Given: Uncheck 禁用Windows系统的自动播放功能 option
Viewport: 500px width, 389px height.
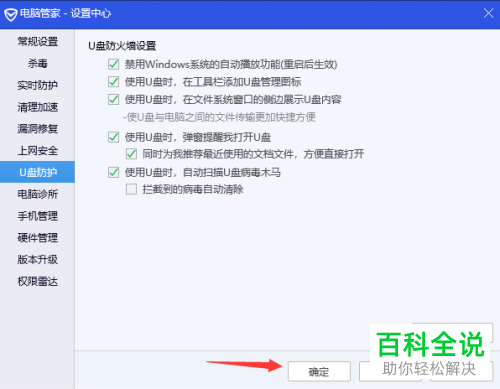Looking at the screenshot, I should click(114, 64).
